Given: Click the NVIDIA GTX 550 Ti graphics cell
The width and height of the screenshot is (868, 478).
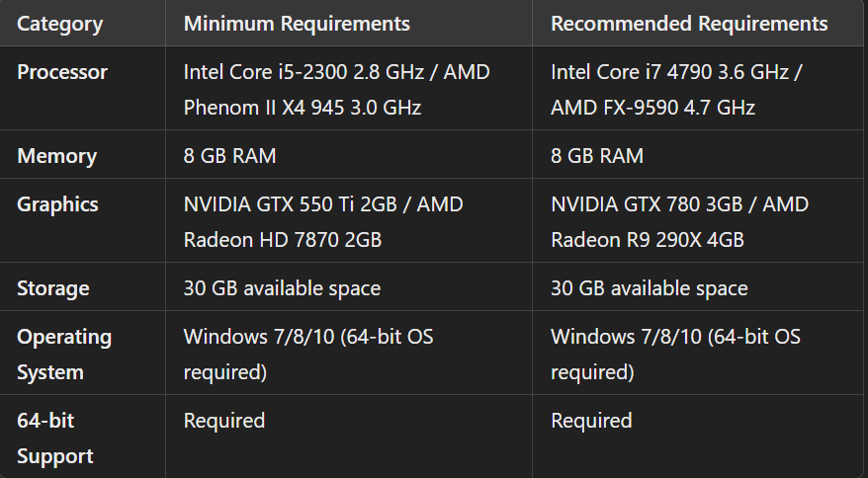Looking at the screenshot, I should 323,221.
